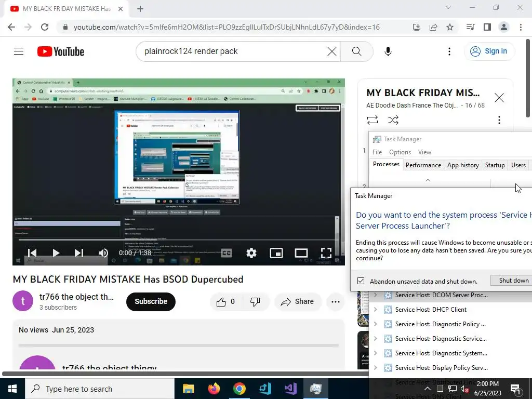Click the Shut down button in the dialog
This screenshot has width=532, height=399.
pos(512,280)
